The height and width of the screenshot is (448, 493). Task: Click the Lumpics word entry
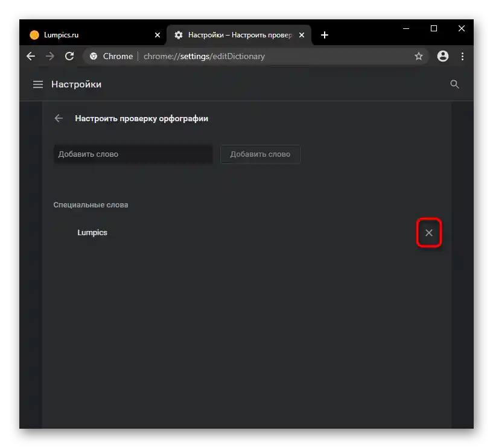coord(92,233)
